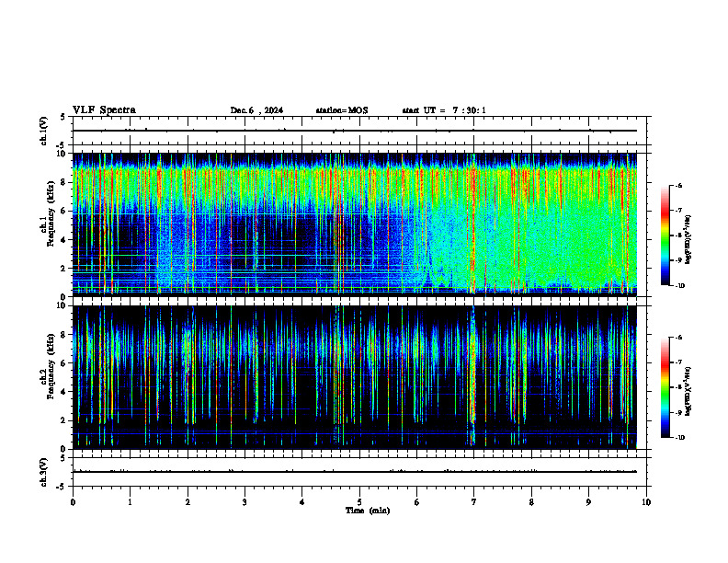Click the "-8" tick on the ch.2 color bar

click(x=678, y=387)
